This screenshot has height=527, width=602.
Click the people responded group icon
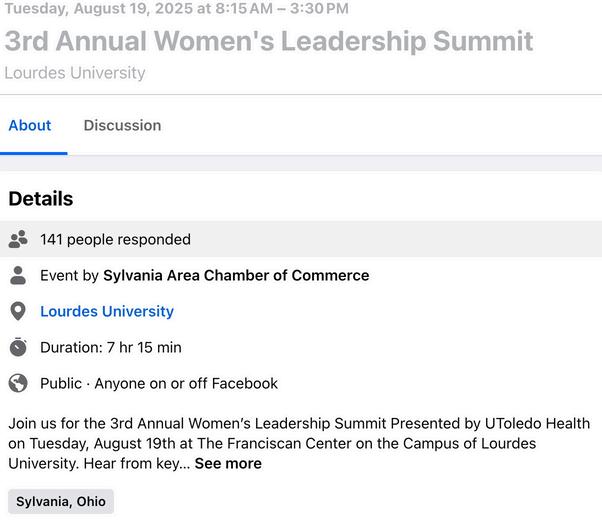(x=18, y=239)
